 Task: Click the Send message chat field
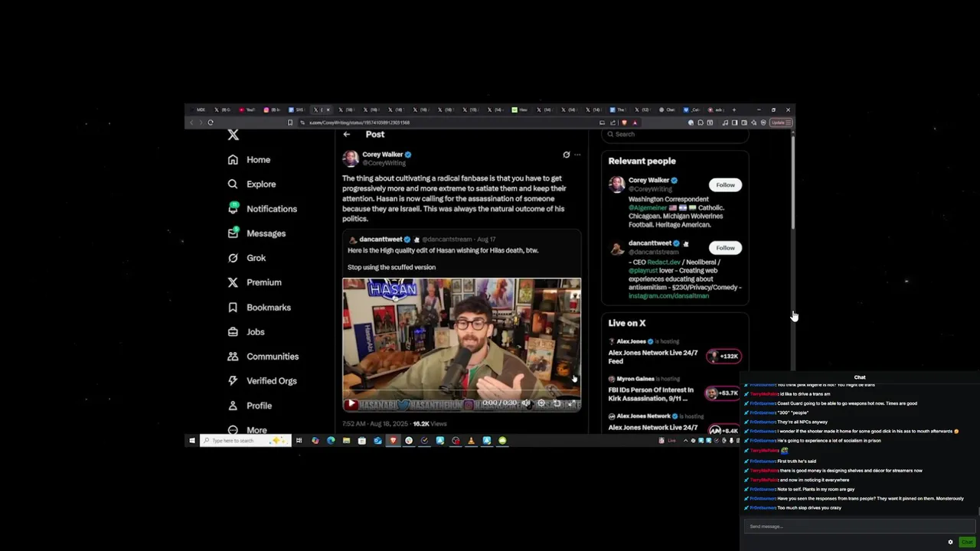point(859,527)
